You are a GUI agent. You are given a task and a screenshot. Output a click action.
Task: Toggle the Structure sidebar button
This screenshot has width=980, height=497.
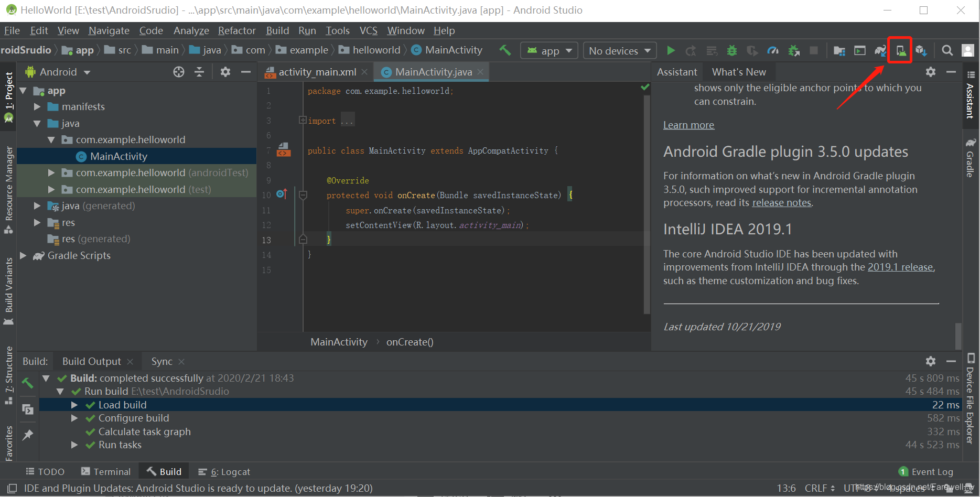[x=8, y=375]
